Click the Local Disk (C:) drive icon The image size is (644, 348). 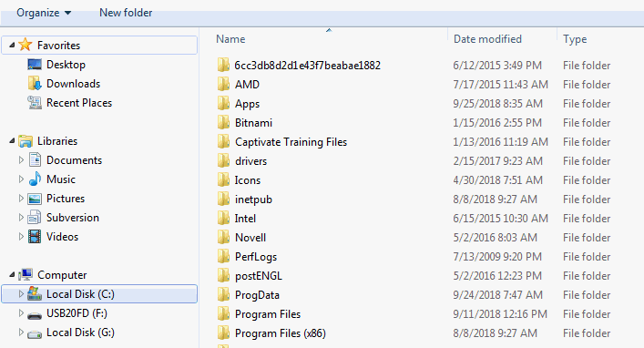(x=35, y=293)
